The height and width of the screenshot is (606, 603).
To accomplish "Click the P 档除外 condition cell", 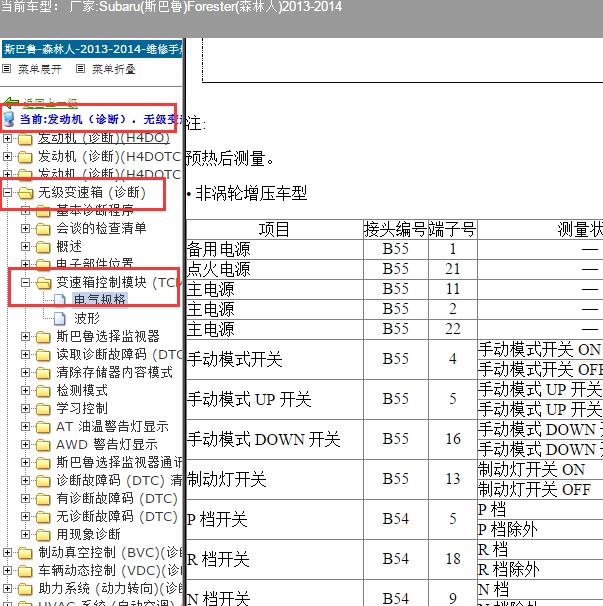I will (540, 530).
